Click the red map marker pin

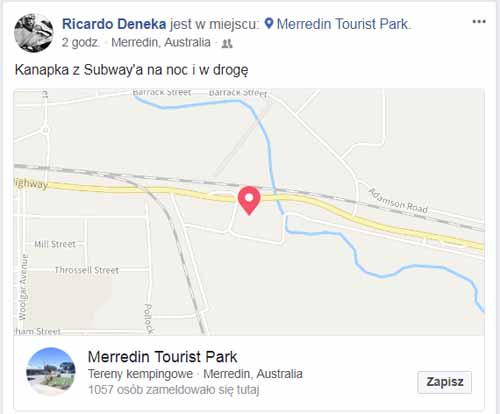249,200
